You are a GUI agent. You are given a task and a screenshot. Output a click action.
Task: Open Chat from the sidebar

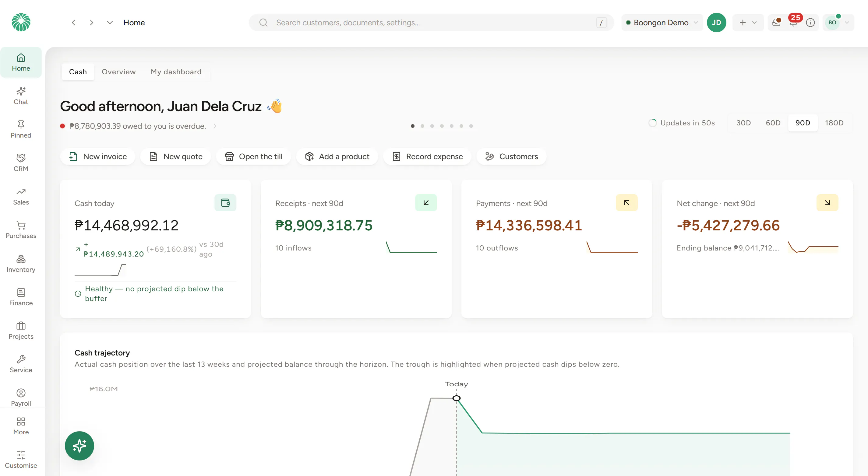pos(21,96)
